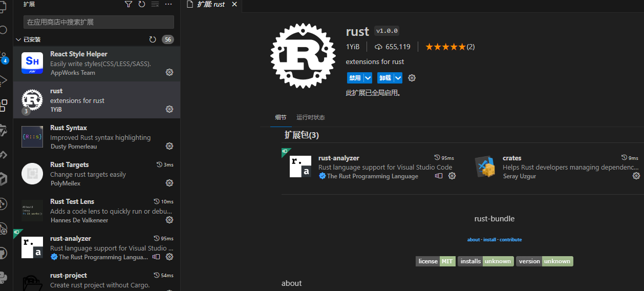This screenshot has width=644, height=291.
Task: Click The Rust Programming Language publisher in pack
Action: (x=373, y=176)
